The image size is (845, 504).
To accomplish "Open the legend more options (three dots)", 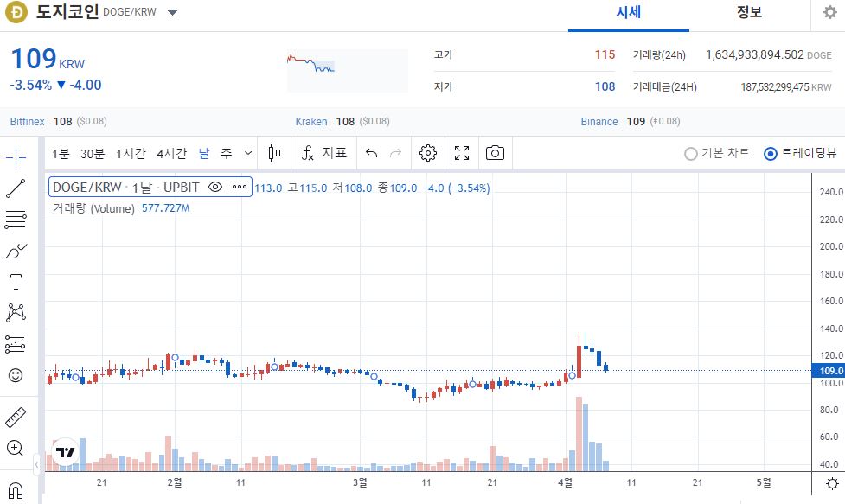I will click(240, 187).
